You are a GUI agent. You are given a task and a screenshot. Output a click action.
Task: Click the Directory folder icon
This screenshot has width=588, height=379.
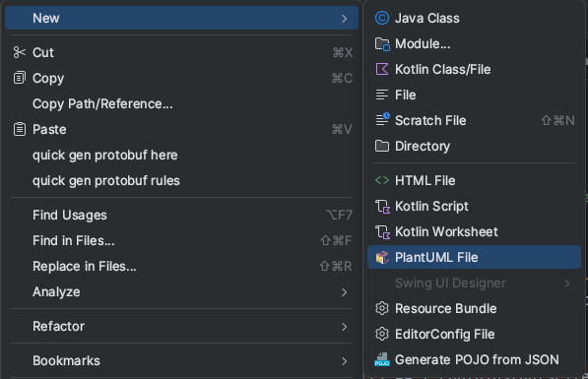382,146
